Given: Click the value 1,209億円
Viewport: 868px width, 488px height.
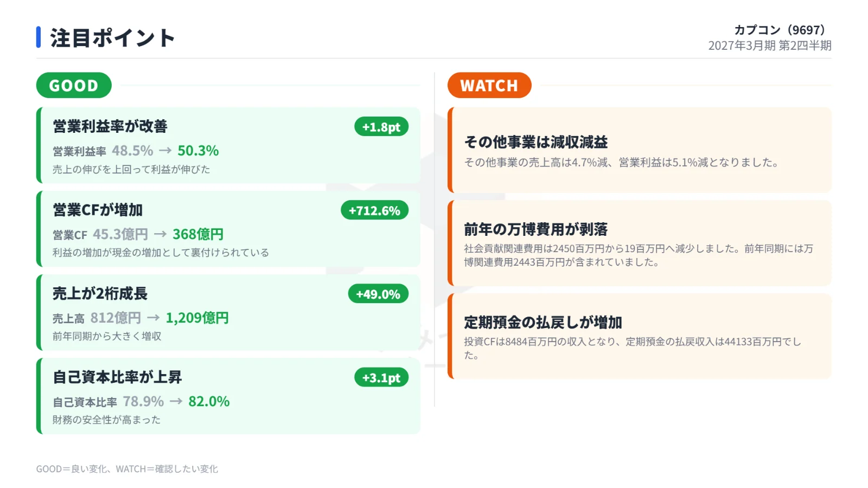Looking at the screenshot, I should [x=197, y=318].
